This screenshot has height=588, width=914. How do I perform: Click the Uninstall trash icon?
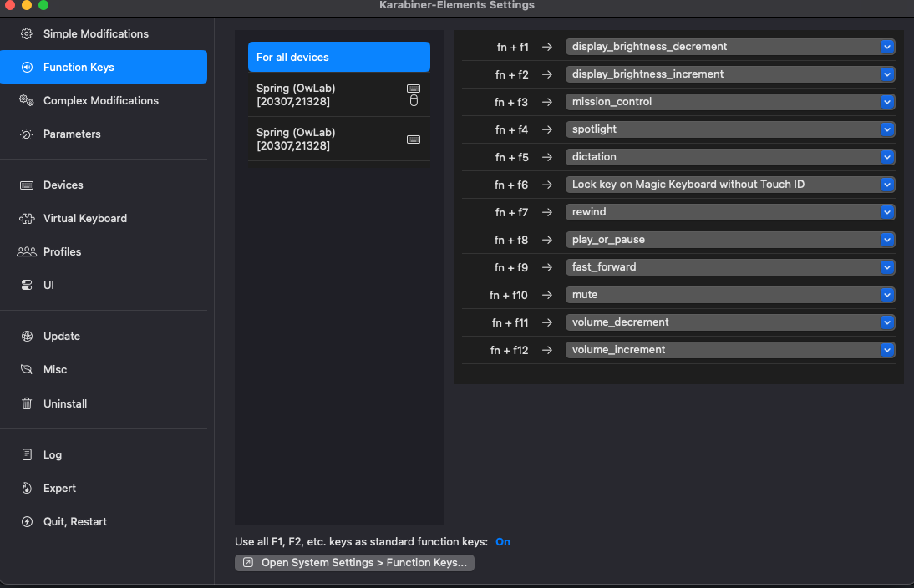click(x=27, y=404)
